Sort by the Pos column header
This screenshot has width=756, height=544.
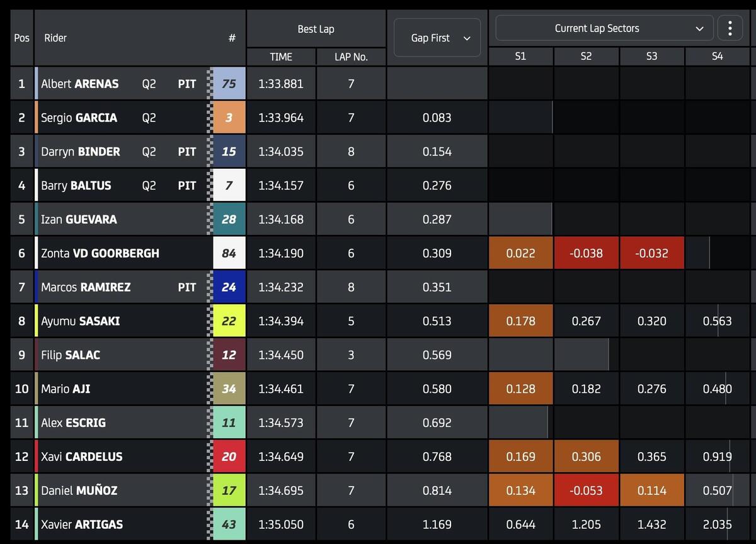(21, 38)
